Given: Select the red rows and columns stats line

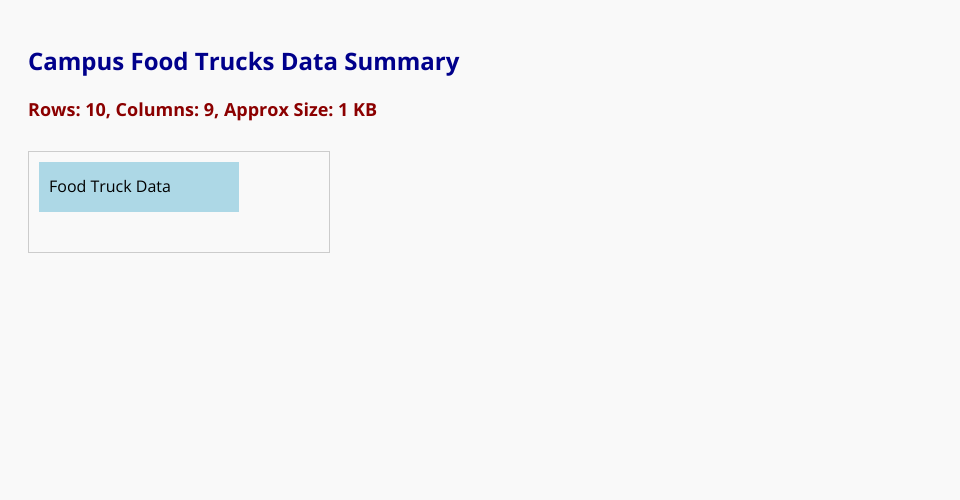Looking at the screenshot, I should (202, 110).
